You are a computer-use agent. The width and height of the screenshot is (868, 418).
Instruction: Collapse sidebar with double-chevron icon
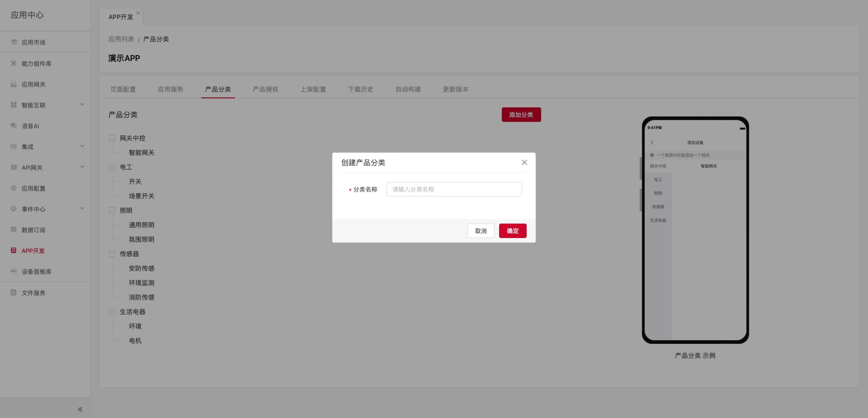(80, 409)
